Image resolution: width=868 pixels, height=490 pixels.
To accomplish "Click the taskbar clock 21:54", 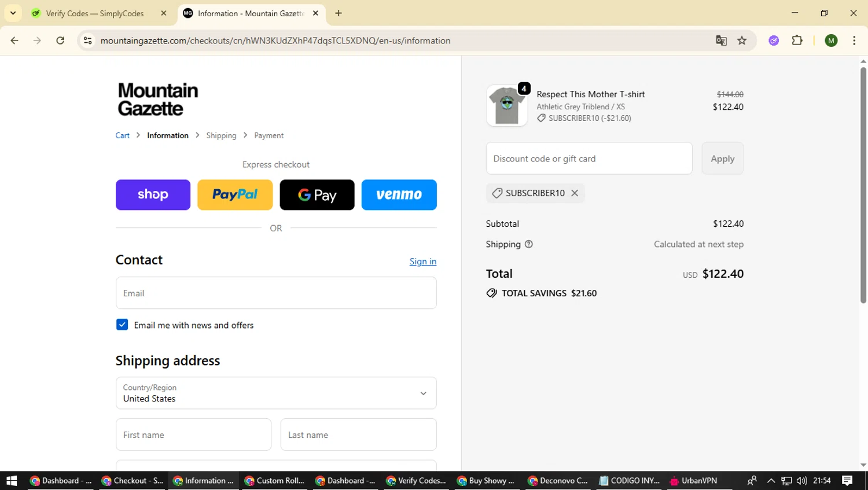I will (x=822, y=481).
